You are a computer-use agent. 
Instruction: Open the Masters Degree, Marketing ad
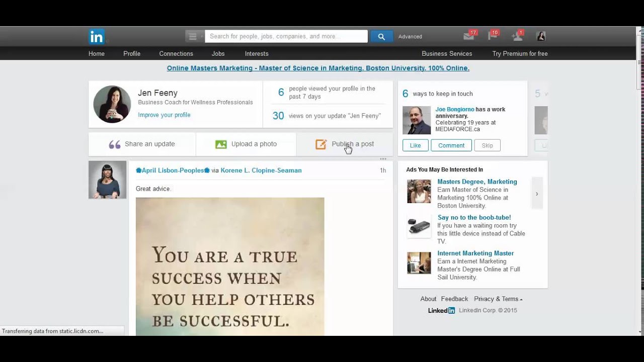coord(477,182)
